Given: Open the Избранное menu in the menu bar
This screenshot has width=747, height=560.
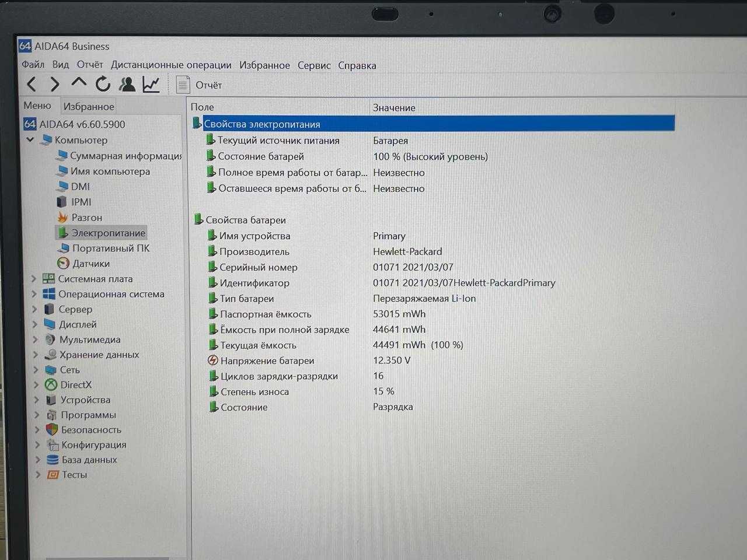Looking at the screenshot, I should click(x=264, y=65).
